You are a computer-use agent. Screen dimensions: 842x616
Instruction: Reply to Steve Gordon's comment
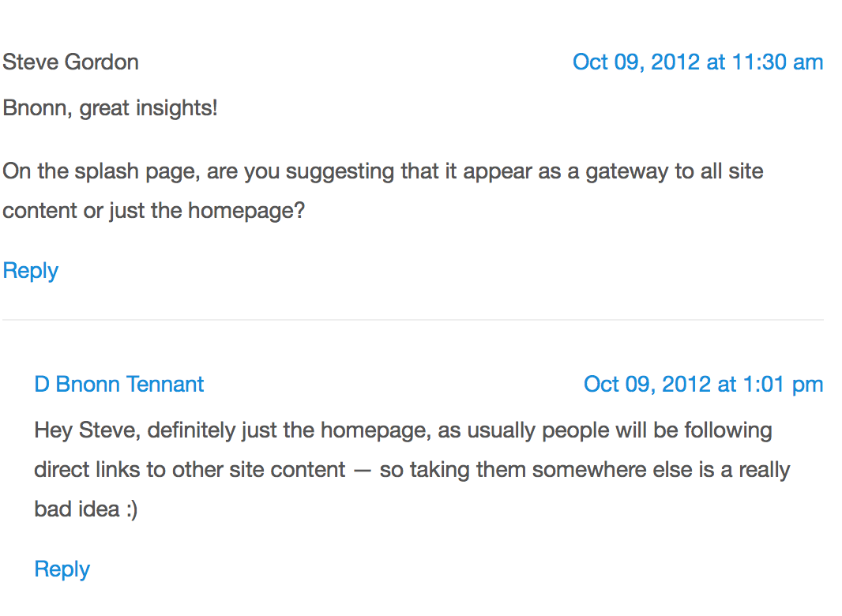(x=31, y=271)
